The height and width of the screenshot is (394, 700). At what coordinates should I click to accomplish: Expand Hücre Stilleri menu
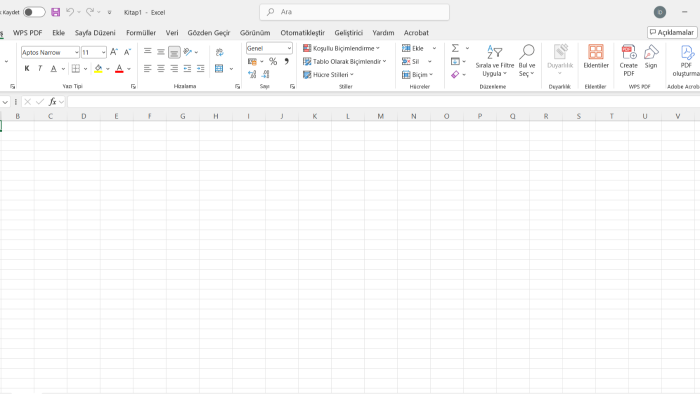coord(328,75)
